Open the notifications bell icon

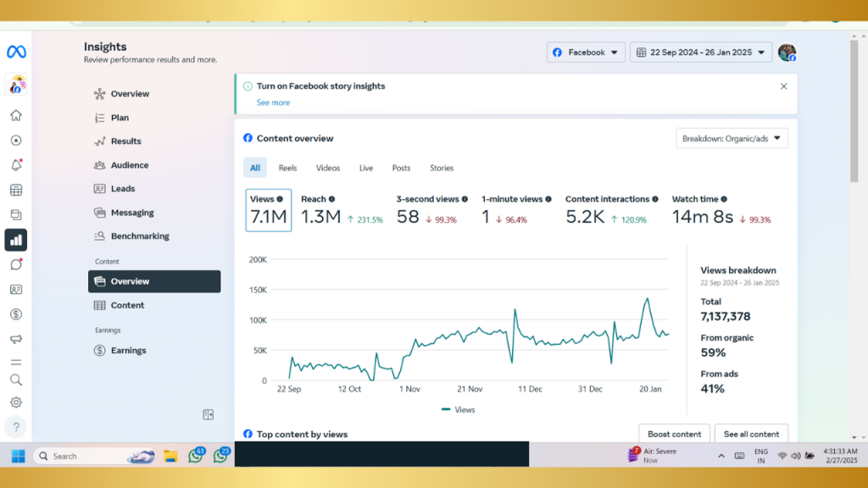coord(16,165)
